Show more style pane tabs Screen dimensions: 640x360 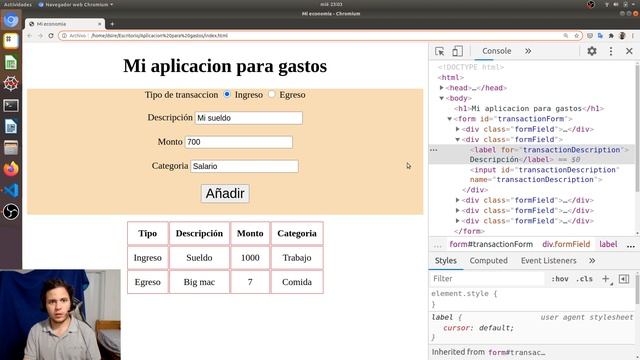[x=592, y=260]
